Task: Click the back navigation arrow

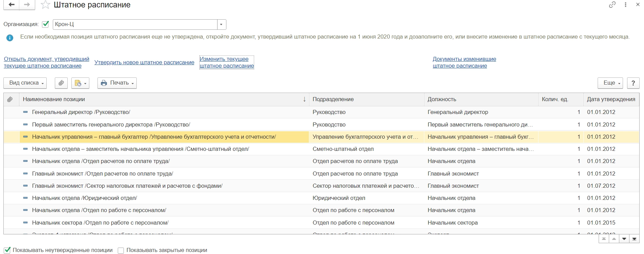Action: 11,5
